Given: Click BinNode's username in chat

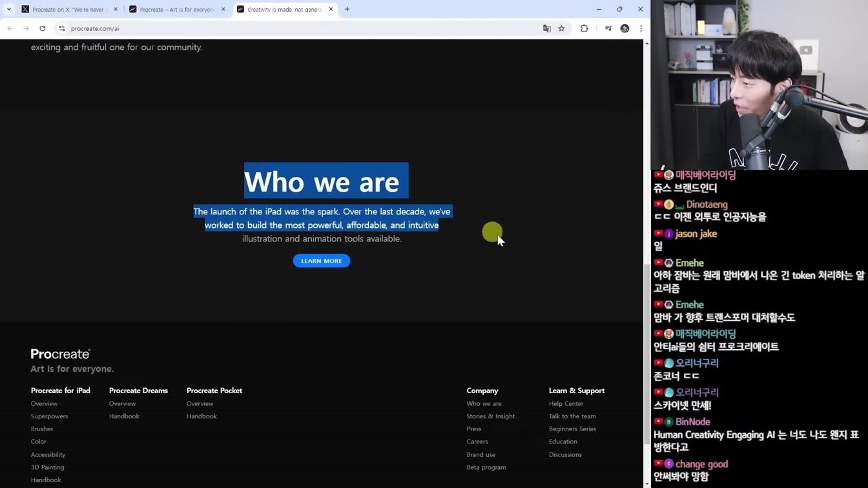Looking at the screenshot, I should (693, 422).
